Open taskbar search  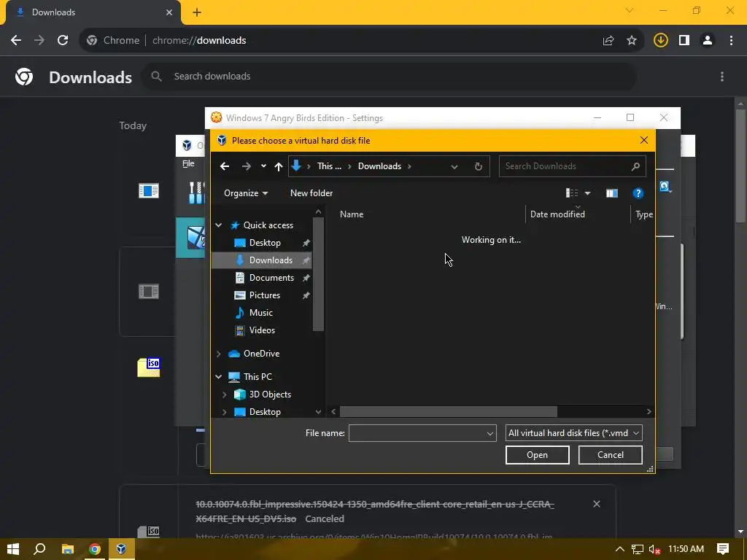39,549
